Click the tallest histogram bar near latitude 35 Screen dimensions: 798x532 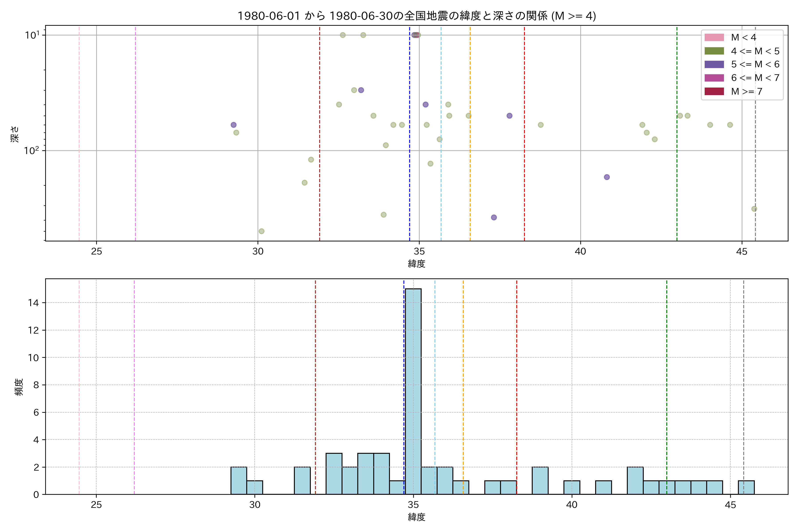tap(413, 390)
